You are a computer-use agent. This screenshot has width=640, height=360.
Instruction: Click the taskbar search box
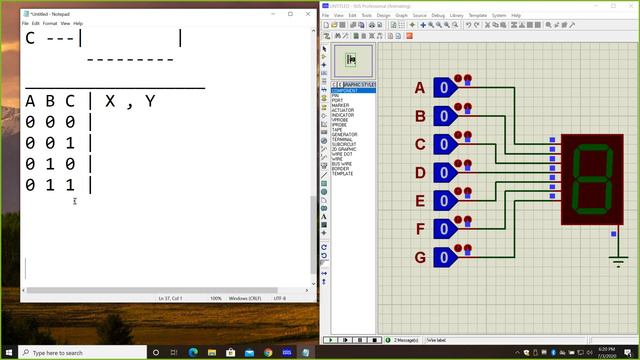(x=83, y=352)
